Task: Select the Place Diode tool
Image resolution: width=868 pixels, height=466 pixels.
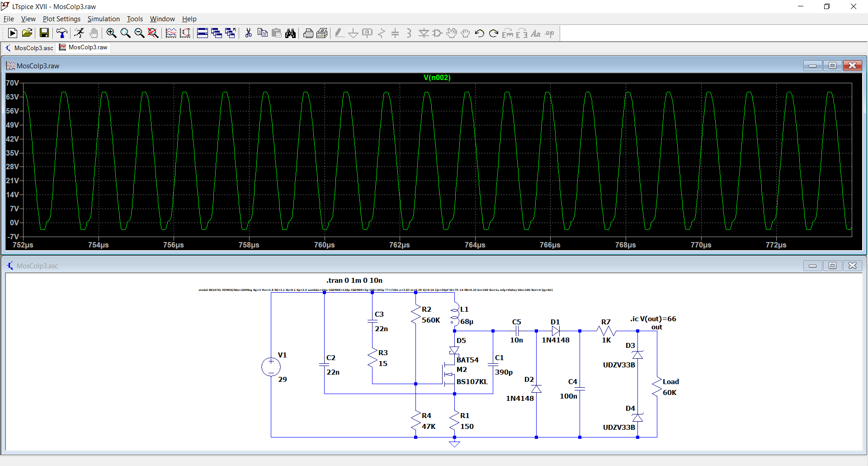Action: point(424,33)
